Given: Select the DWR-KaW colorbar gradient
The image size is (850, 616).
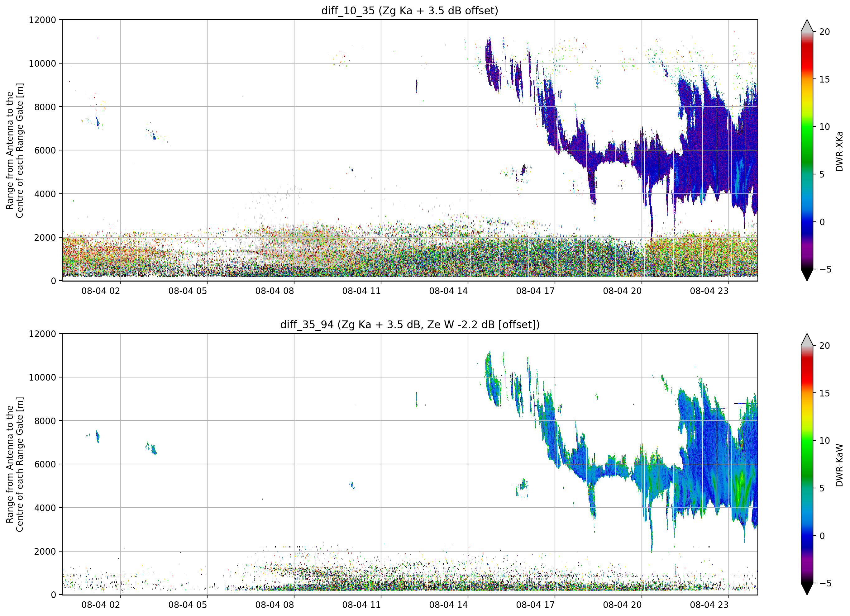Looking at the screenshot, I should [x=806, y=464].
